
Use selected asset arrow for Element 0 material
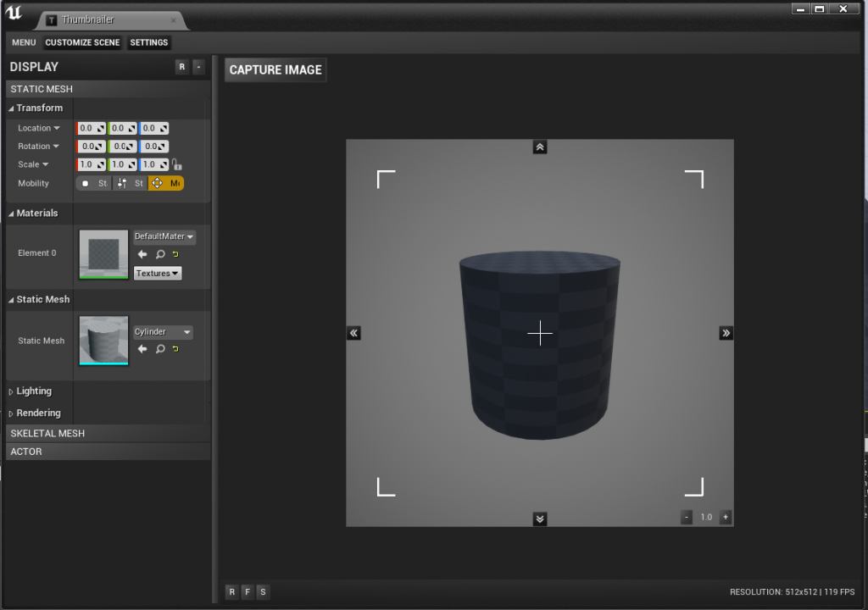pyautogui.click(x=142, y=254)
